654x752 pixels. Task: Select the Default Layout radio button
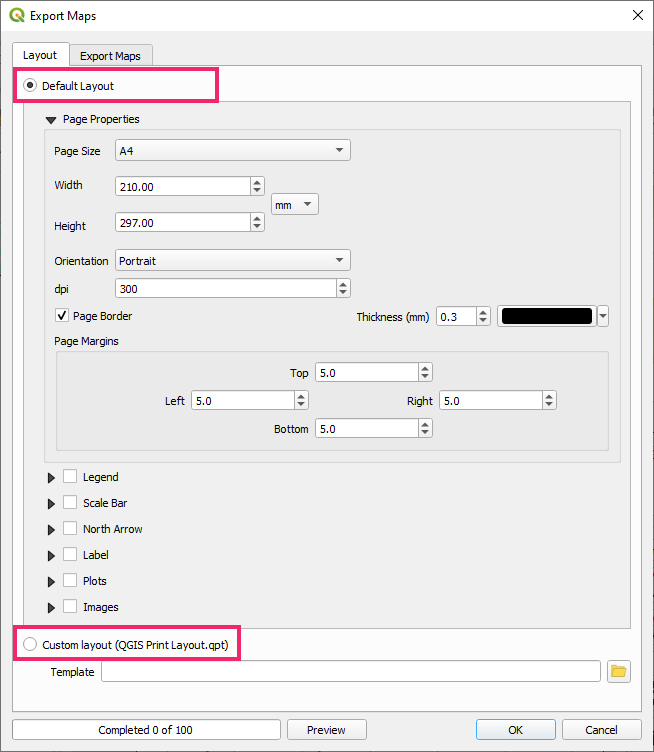[30, 86]
